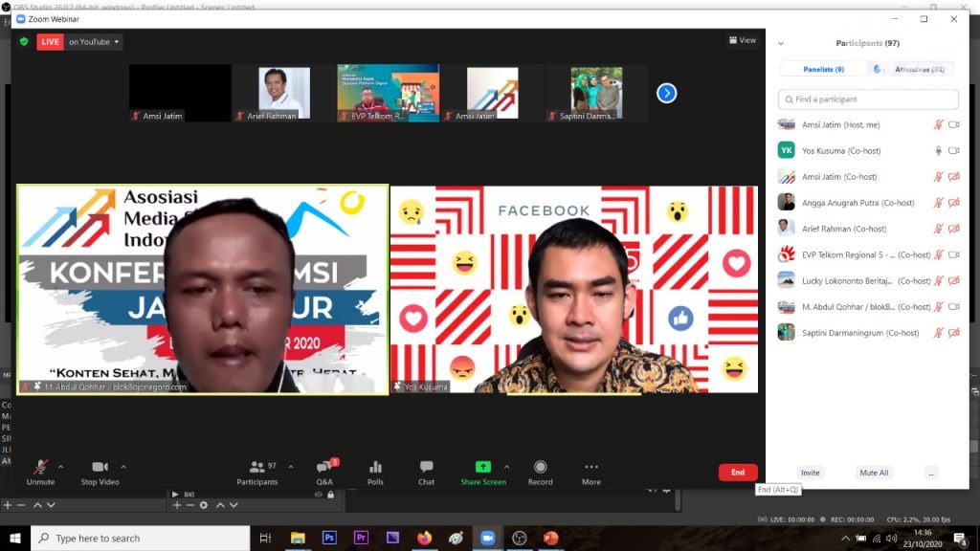This screenshot has width=980, height=551.
Task: Switch to the Panelists (9) tab
Action: coord(824,69)
